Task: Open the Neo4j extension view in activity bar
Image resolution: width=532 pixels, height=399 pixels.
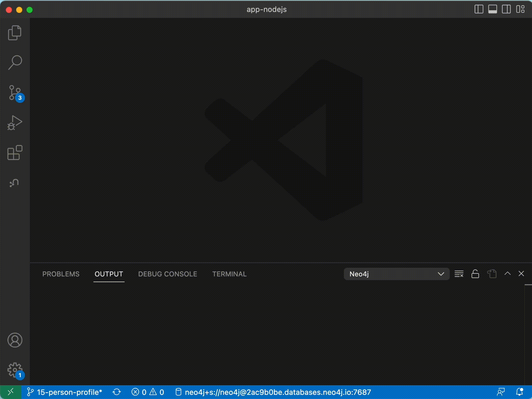Action: coord(14,183)
